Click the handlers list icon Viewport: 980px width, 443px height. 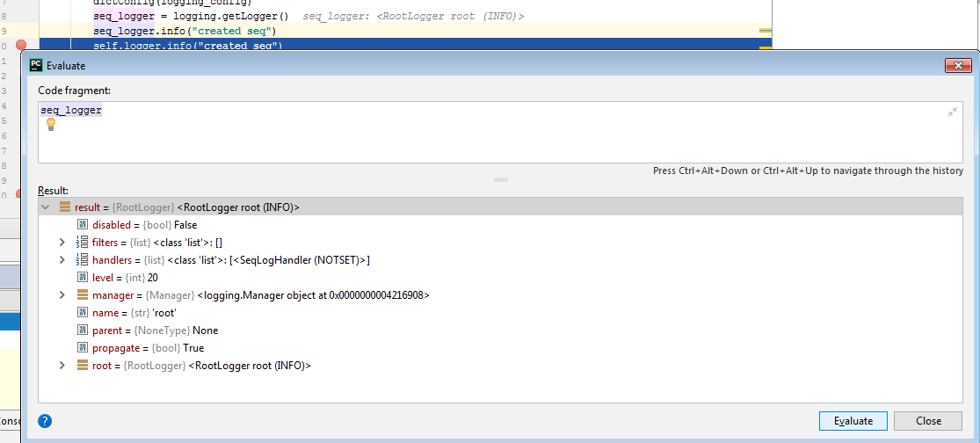pyautogui.click(x=82, y=259)
